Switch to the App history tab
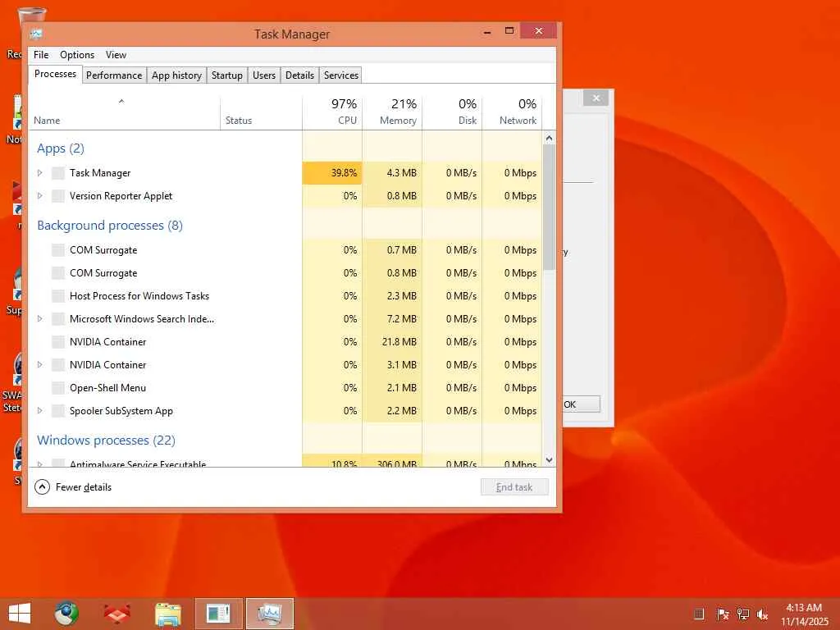The height and width of the screenshot is (630, 840). 177,75
